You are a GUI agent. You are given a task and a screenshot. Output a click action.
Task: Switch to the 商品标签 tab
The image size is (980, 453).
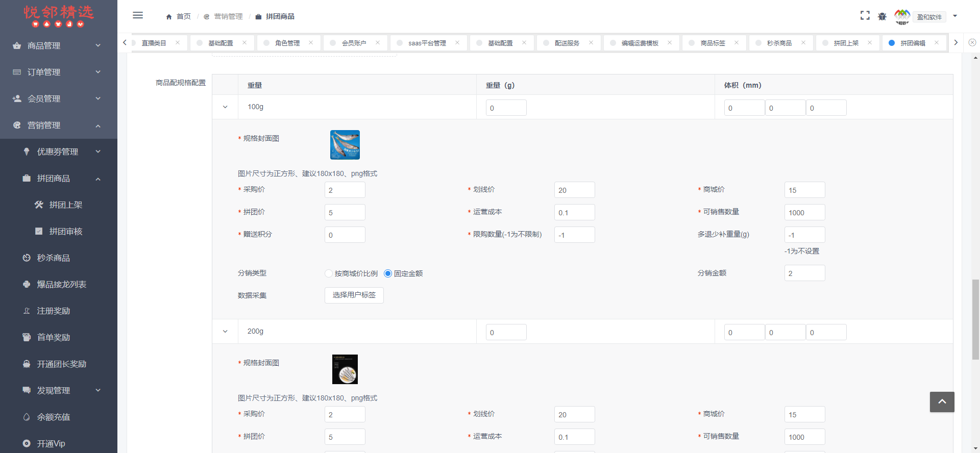click(713, 43)
